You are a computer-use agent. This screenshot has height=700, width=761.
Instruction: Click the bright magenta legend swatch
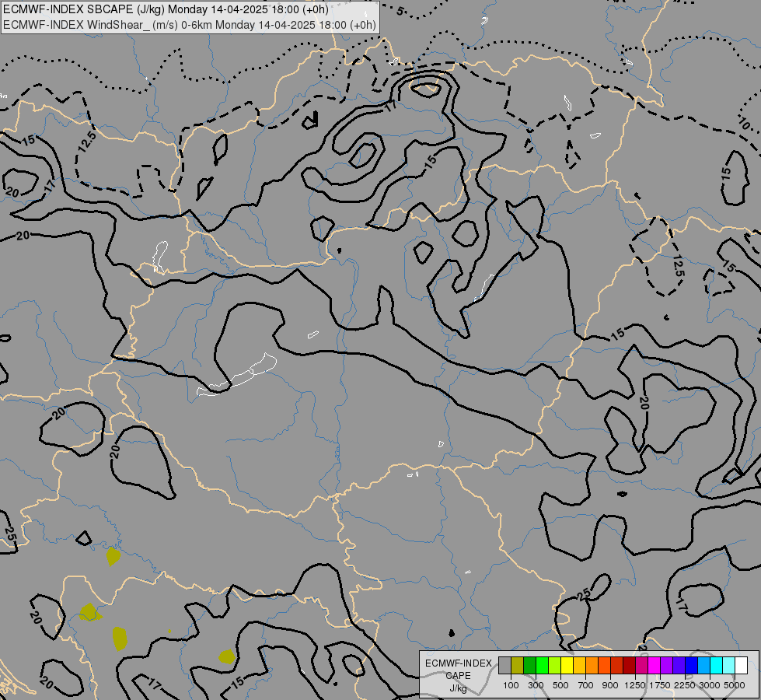click(x=655, y=665)
